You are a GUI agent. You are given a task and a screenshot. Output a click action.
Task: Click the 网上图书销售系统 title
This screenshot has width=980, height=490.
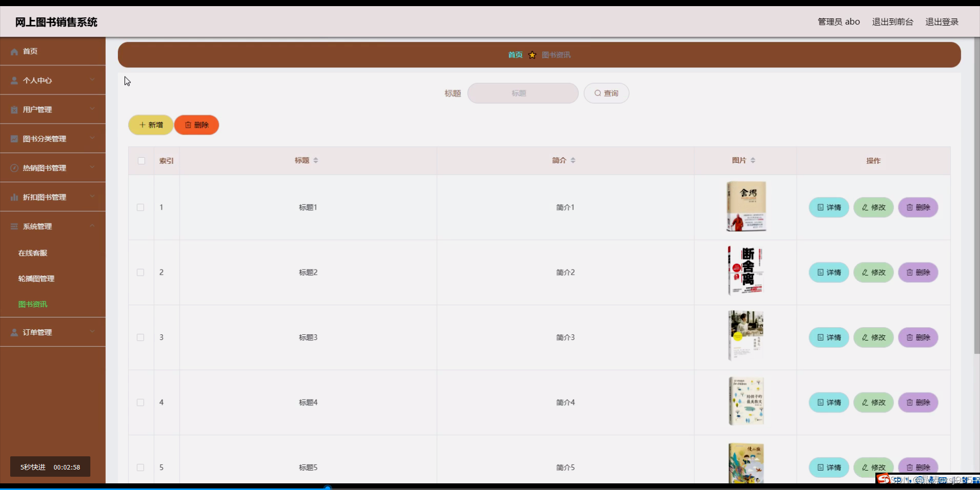56,22
